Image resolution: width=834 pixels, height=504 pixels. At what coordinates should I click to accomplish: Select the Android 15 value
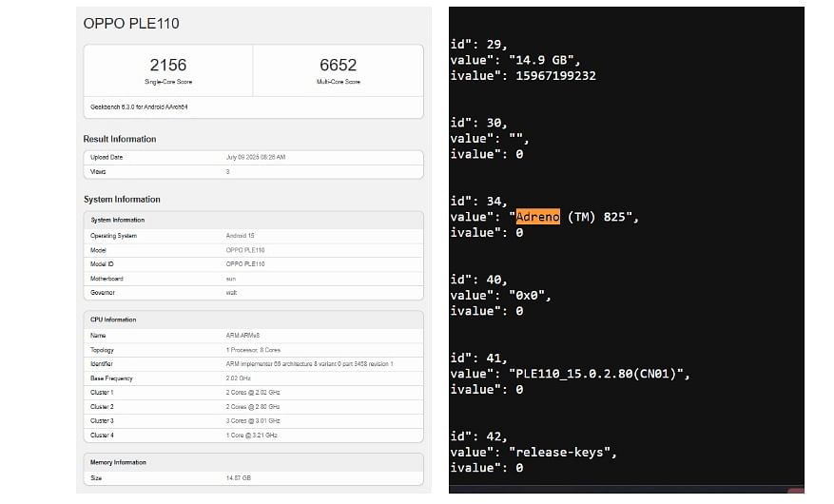click(x=240, y=236)
